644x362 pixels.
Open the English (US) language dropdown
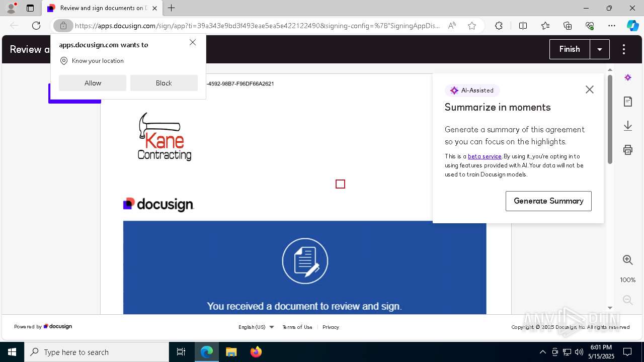(256, 327)
